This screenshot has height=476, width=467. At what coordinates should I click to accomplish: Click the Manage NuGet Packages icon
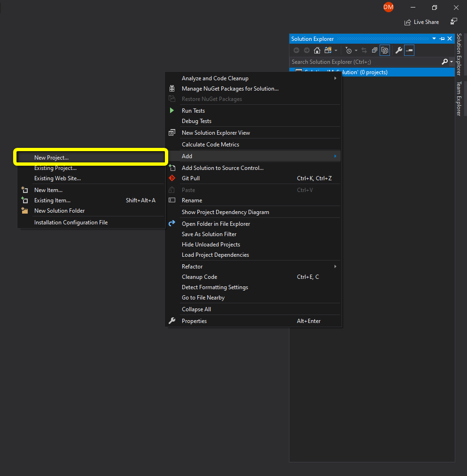click(x=172, y=88)
